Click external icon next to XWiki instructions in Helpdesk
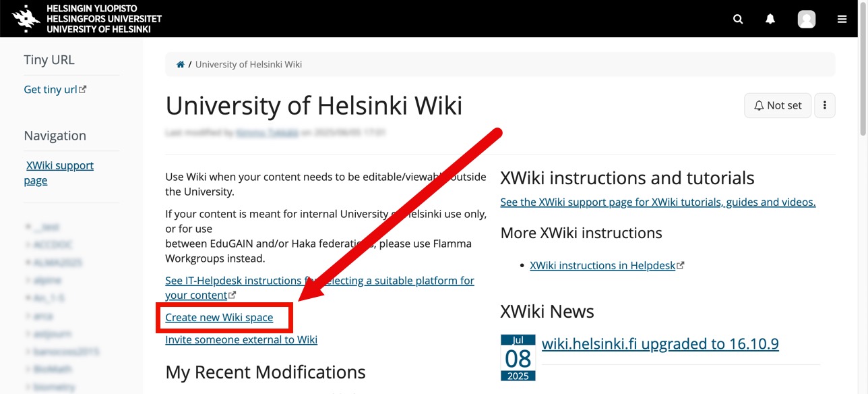 [681, 266]
